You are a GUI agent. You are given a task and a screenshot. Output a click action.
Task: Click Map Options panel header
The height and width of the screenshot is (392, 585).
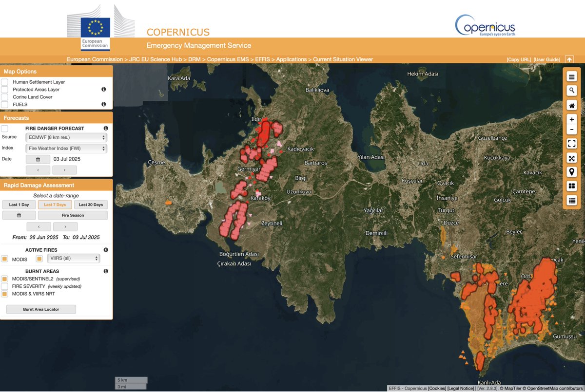57,72
